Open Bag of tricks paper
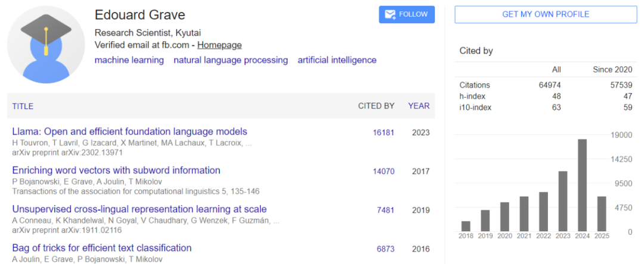 pos(102,248)
